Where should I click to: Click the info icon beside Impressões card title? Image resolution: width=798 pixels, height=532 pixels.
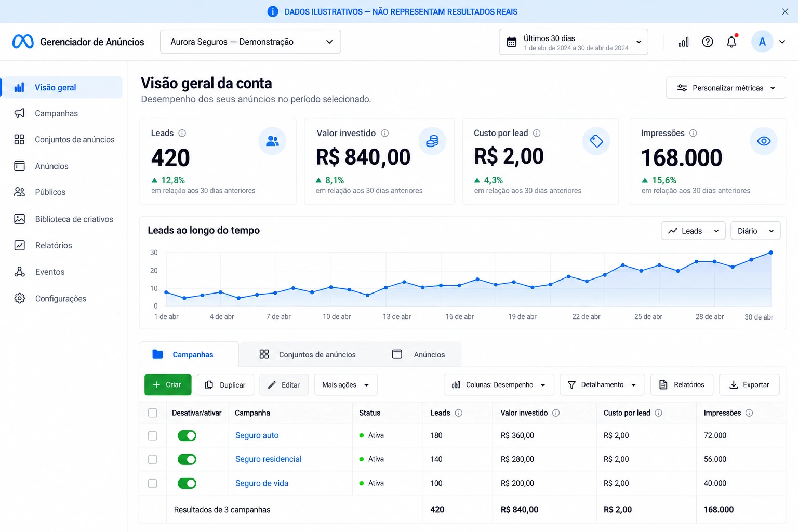(x=693, y=133)
